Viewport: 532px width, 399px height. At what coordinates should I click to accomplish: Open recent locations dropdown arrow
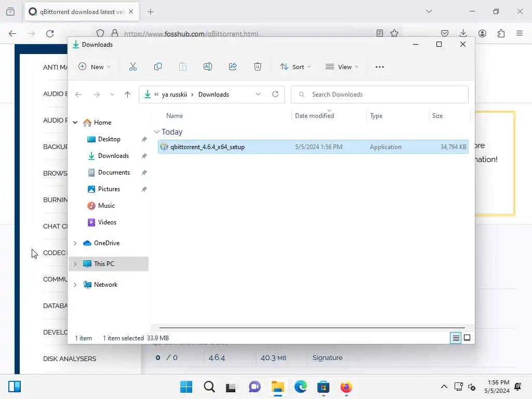[112, 95]
